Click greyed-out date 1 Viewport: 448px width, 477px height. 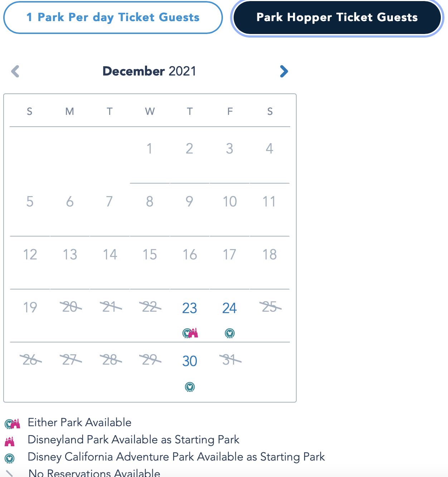coord(150,149)
